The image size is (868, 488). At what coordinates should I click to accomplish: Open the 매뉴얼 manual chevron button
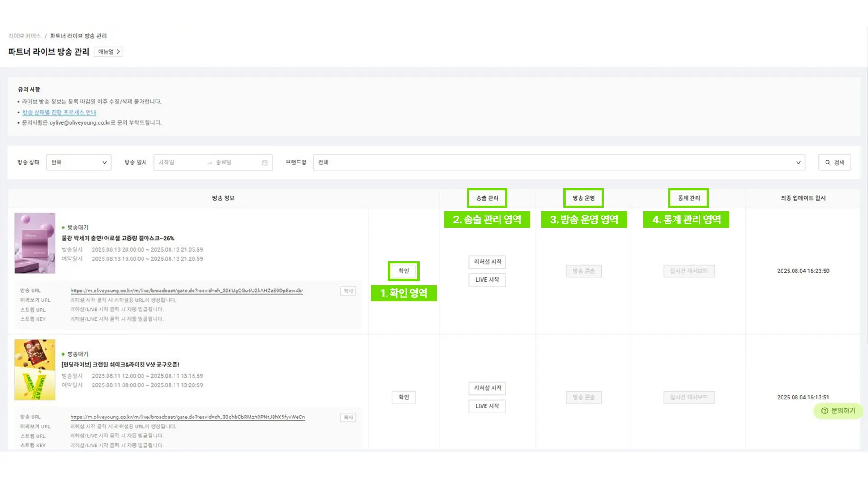click(109, 52)
